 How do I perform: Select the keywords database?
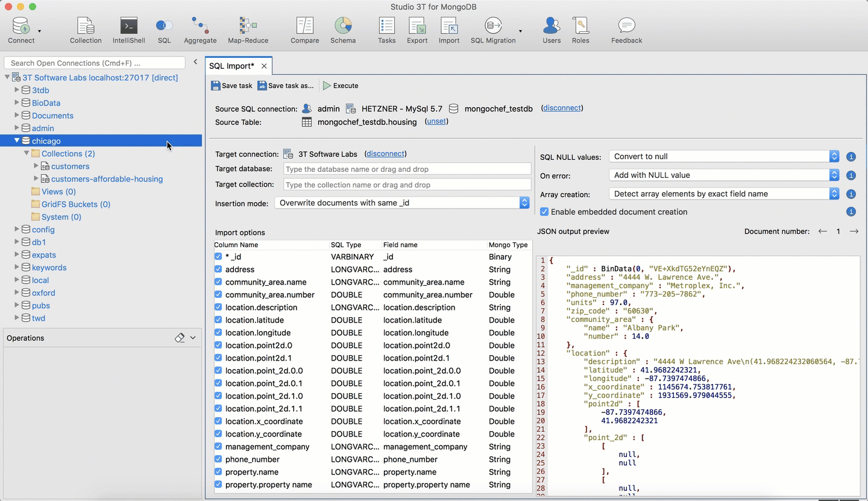pos(49,267)
